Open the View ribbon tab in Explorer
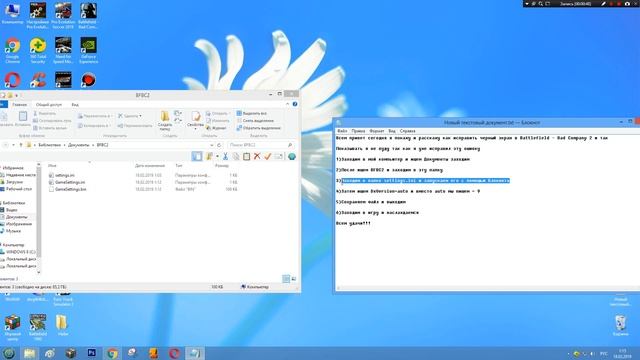Viewport: 640px width, 360px height. (x=75, y=104)
